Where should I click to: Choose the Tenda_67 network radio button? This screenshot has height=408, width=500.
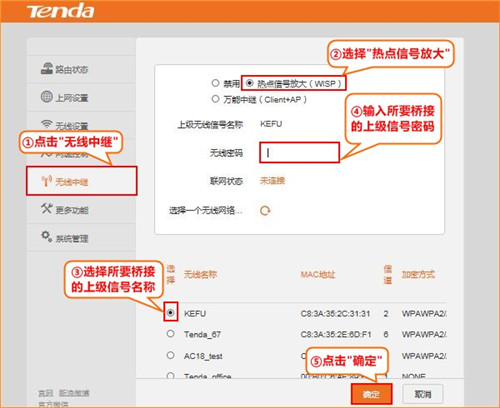pos(171,333)
